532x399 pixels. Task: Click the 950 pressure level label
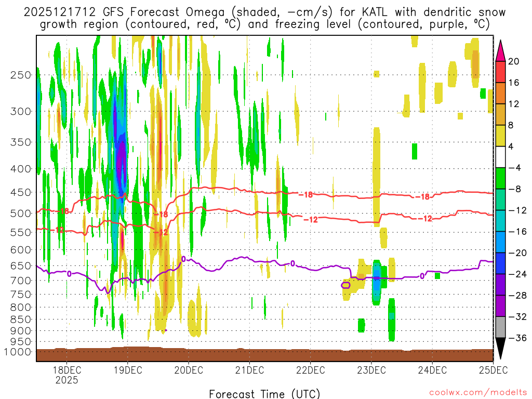(21, 342)
